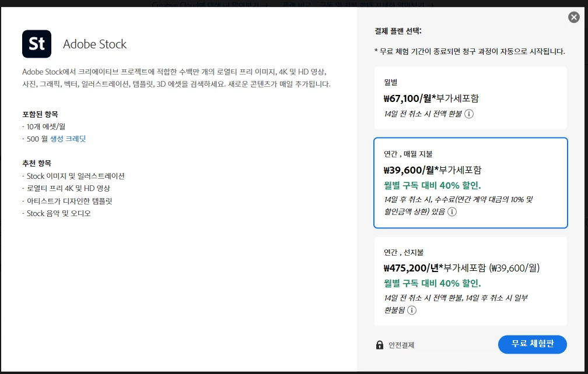The width and height of the screenshot is (588, 374).
Task: Close the Adobe Stock plan dialog
Action: [x=573, y=17]
